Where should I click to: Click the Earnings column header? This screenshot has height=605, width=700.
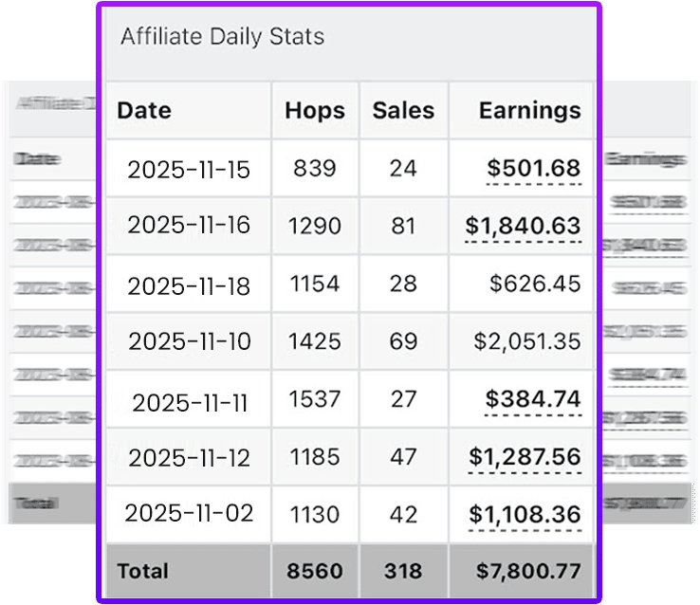pos(529,110)
